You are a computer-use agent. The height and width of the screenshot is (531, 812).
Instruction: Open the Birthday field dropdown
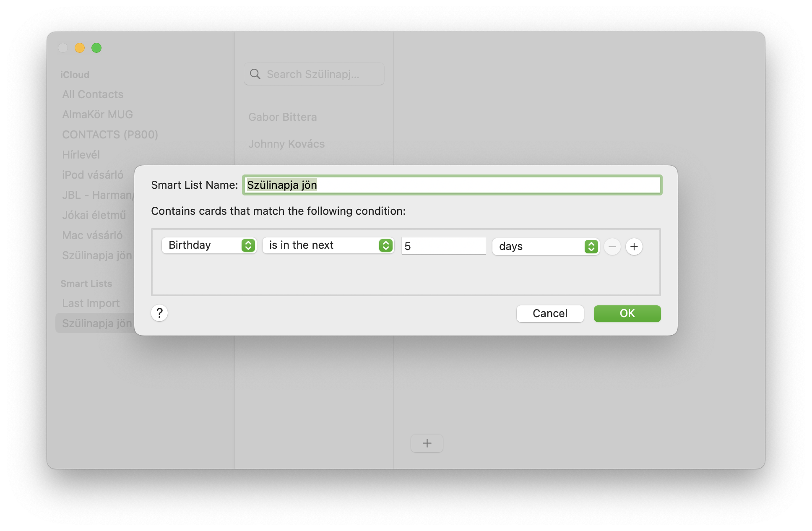(x=209, y=245)
